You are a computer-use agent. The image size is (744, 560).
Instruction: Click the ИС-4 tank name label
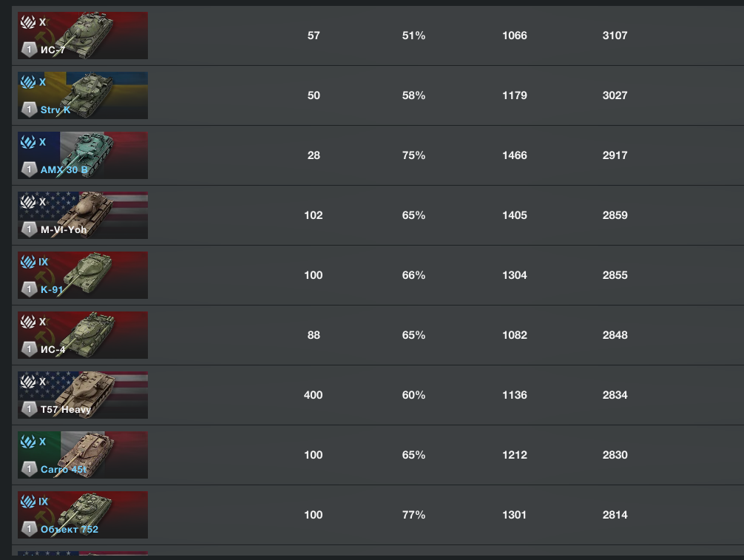click(x=53, y=350)
